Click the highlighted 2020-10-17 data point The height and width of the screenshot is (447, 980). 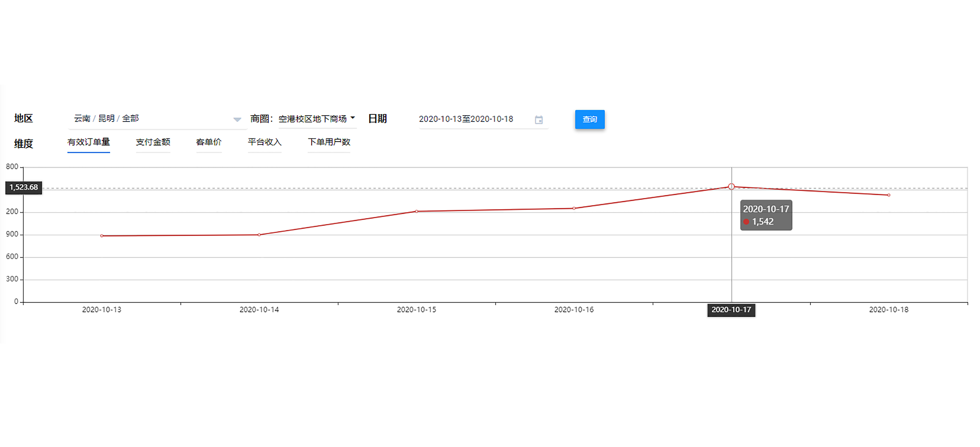coord(731,187)
